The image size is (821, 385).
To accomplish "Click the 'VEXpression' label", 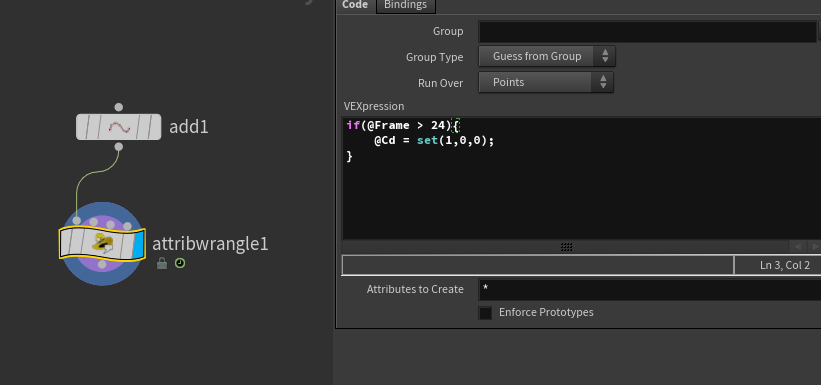I will pyautogui.click(x=374, y=106).
